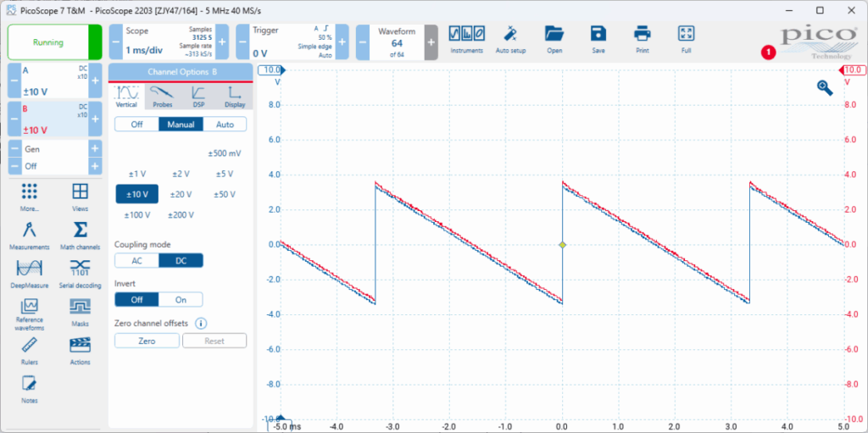Go to previous waveform buffer
Image resolution: width=868 pixels, height=433 pixels.
pos(362,42)
